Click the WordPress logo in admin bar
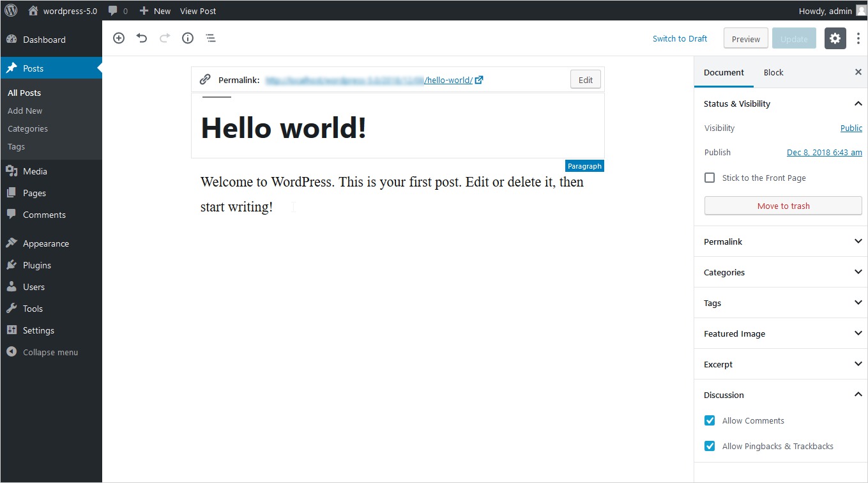868x483 pixels. pos(11,10)
